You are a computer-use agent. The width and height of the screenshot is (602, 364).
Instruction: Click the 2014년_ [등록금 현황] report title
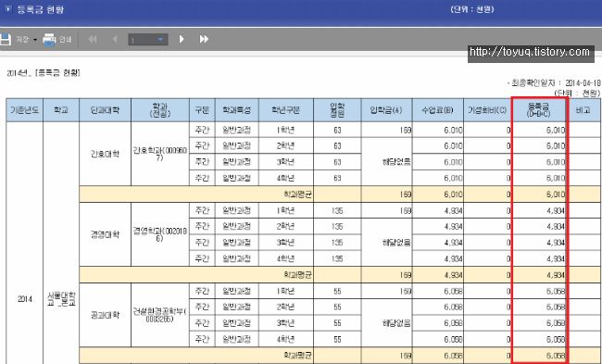pos(44,73)
